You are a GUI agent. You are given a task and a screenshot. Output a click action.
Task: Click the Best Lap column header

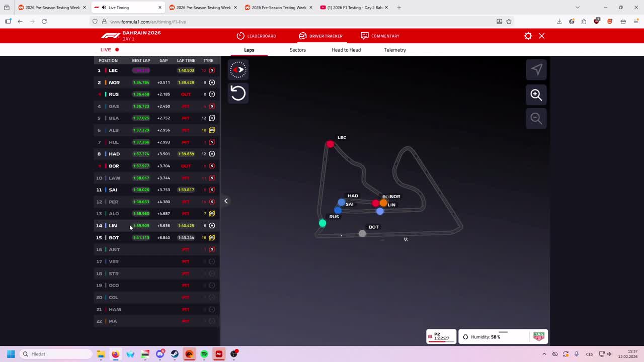point(141,60)
